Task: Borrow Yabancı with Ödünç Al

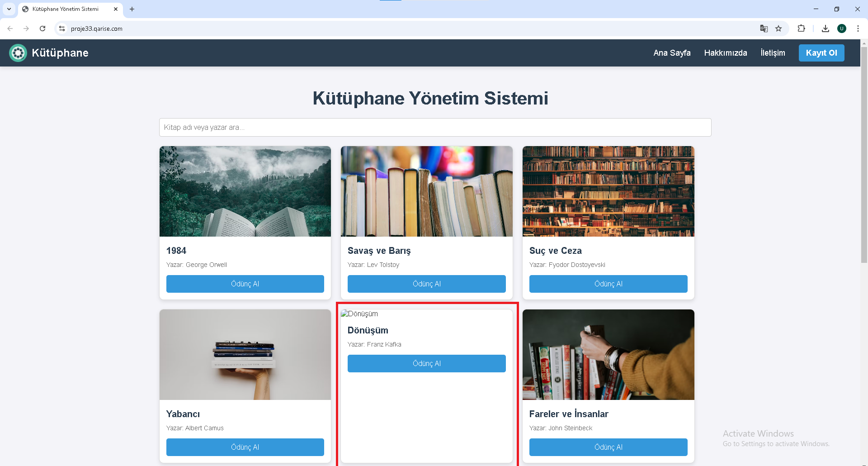Action: (x=245, y=447)
